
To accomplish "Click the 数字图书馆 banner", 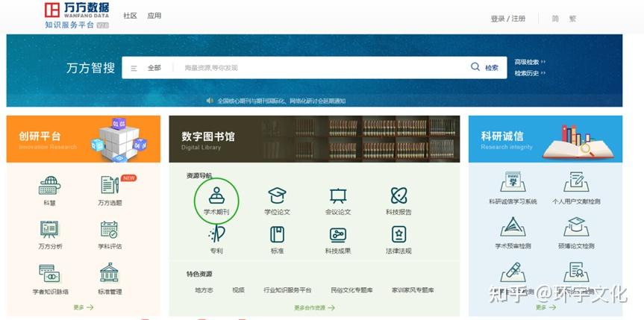I will pos(314,139).
